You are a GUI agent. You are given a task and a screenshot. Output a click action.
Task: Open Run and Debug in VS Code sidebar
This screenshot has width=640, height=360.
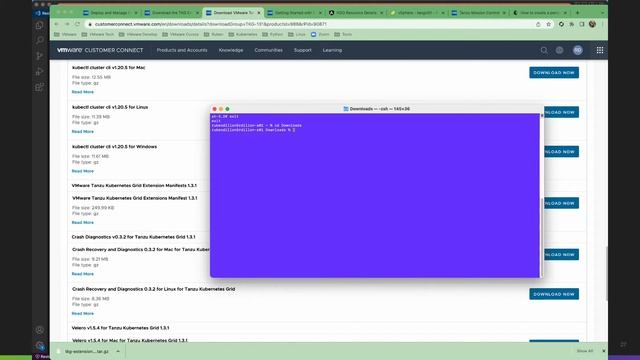[x=40, y=71]
